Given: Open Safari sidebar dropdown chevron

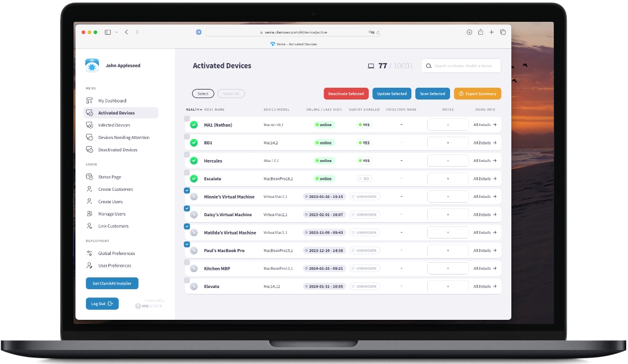Looking at the screenshot, I should click(x=117, y=32).
